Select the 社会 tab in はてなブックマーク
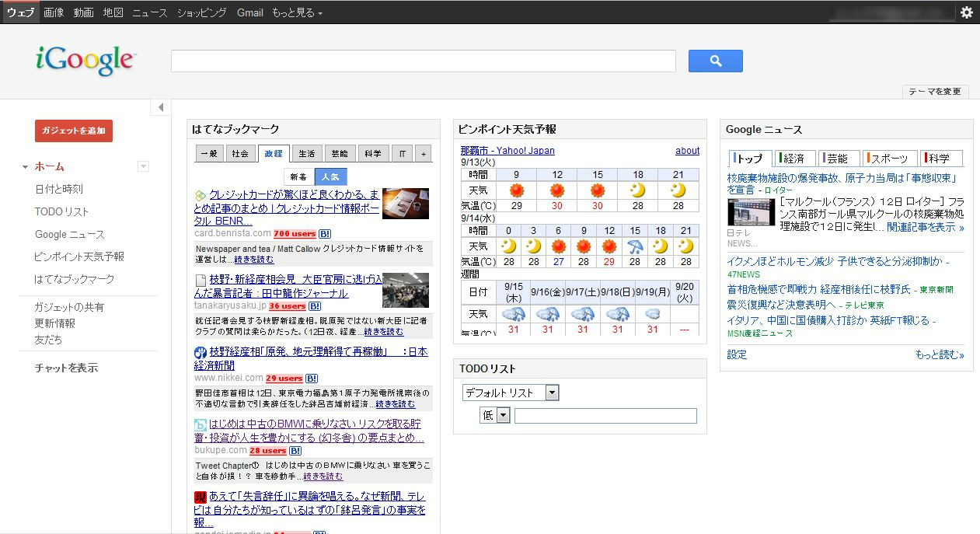This screenshot has width=980, height=534. [x=241, y=154]
